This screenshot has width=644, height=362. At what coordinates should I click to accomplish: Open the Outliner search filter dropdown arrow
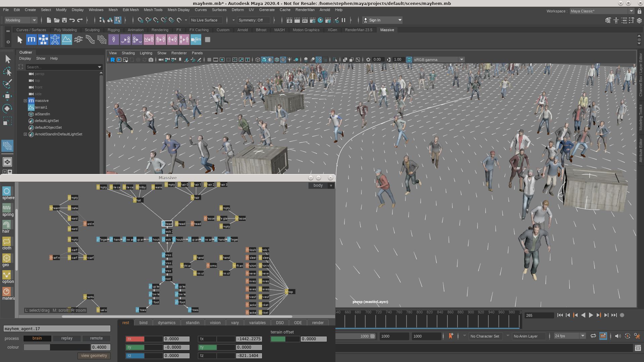99,67
